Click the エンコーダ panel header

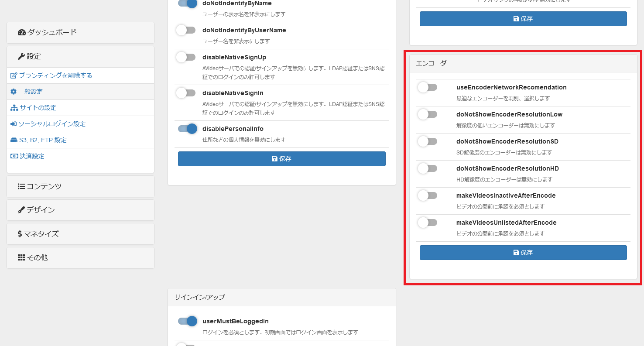523,63
